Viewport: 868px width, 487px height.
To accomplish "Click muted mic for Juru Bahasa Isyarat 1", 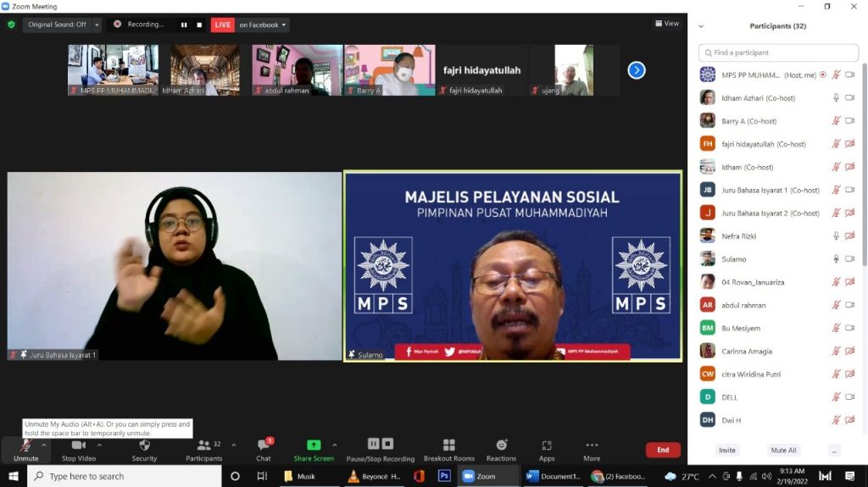I will pos(836,190).
